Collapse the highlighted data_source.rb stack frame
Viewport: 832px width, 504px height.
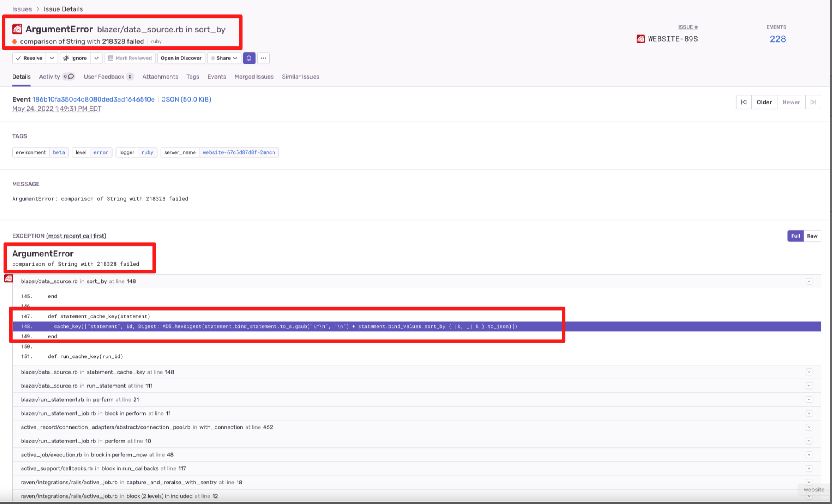click(809, 281)
